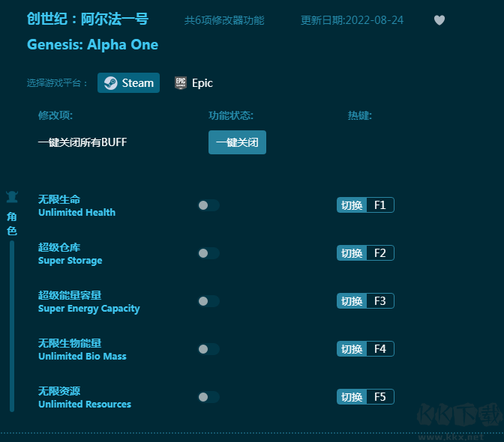
Task: Click the 无限资源 label
Action: (x=59, y=391)
